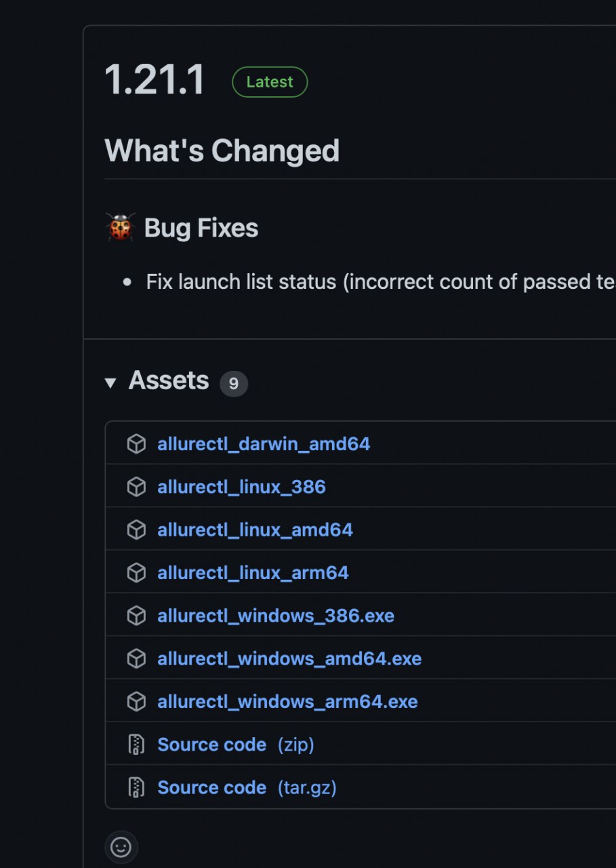Click package icon beside allurectl_windows_amd64.exe
This screenshot has width=616, height=868.
136,658
